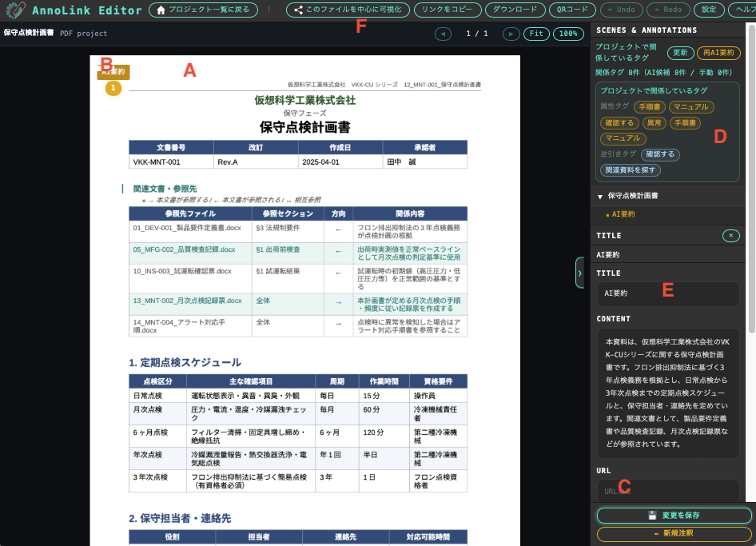Click the page indicator 1 / 1

pos(477,34)
